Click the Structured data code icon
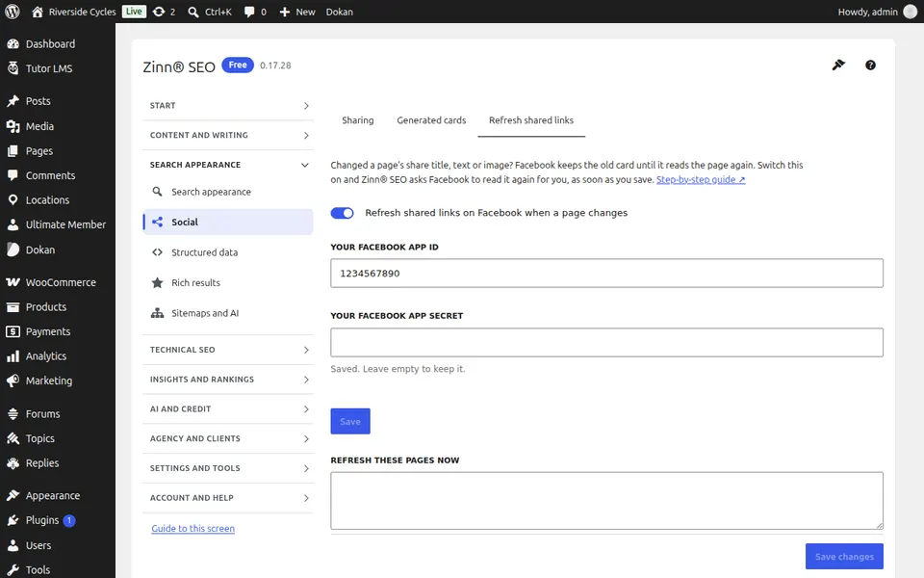 click(x=157, y=252)
